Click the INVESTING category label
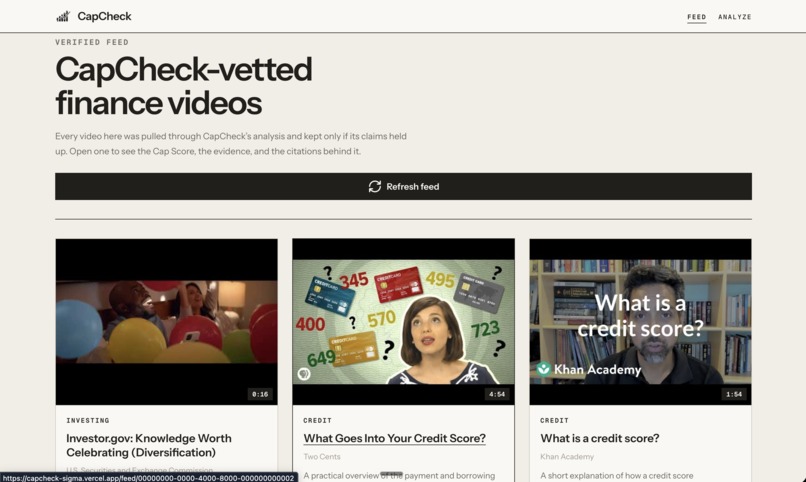806x482 pixels. tap(88, 420)
